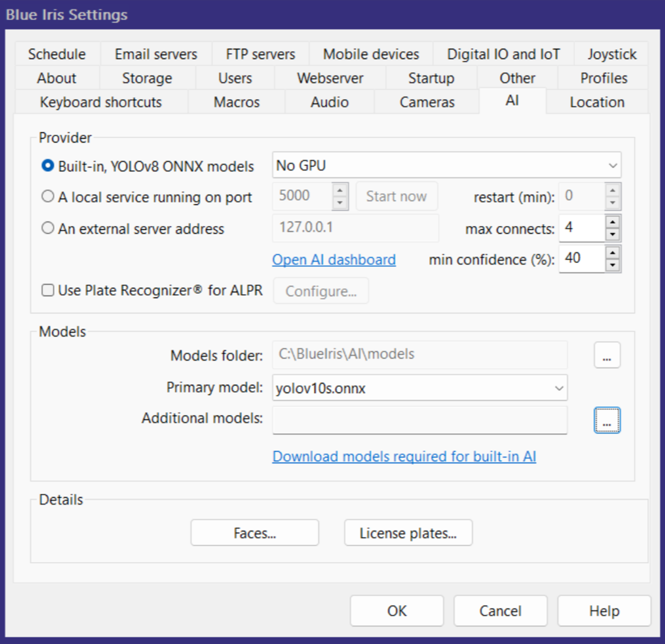Open the Keyboard shortcuts tab

[101, 102]
